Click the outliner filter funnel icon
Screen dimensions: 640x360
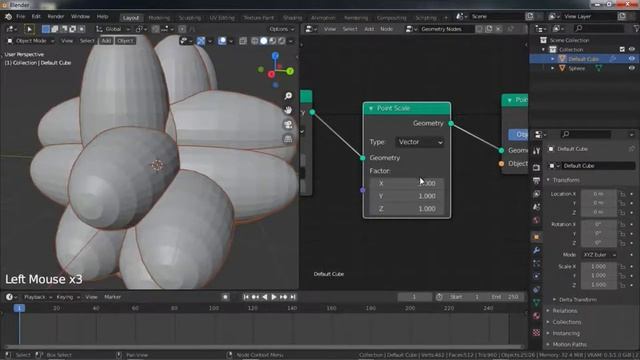click(636, 29)
